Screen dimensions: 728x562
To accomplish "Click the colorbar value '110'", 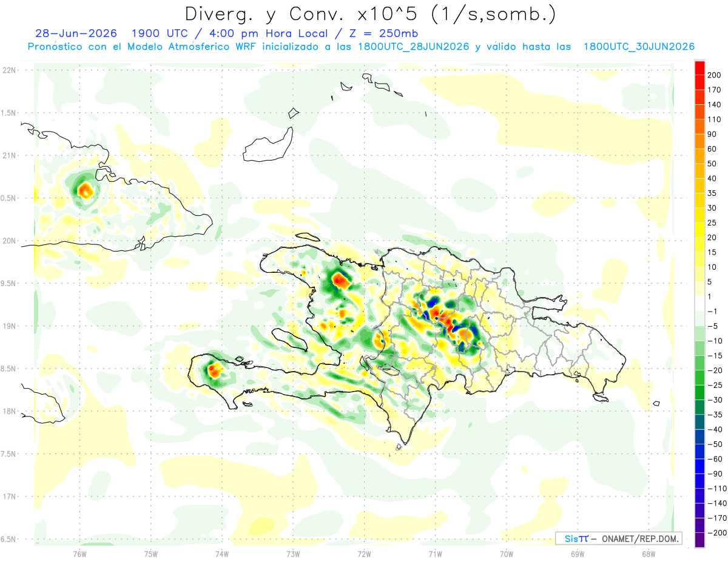I will coord(714,119).
